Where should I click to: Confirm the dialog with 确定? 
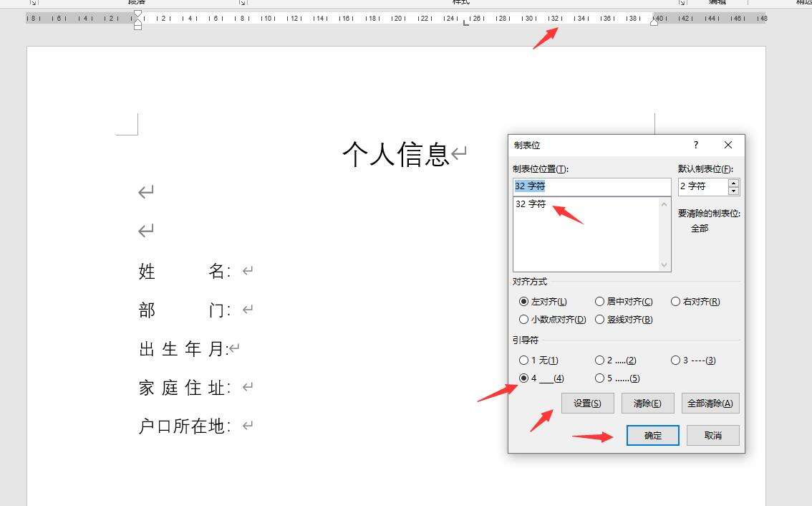click(652, 435)
